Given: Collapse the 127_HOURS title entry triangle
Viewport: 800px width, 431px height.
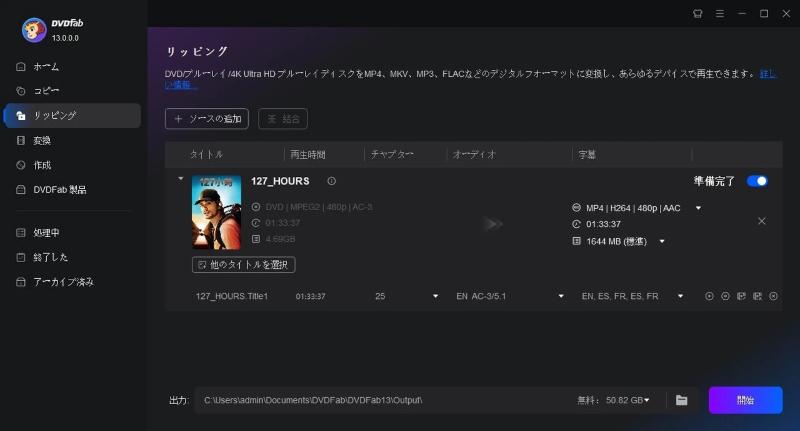Looking at the screenshot, I should pos(181,179).
